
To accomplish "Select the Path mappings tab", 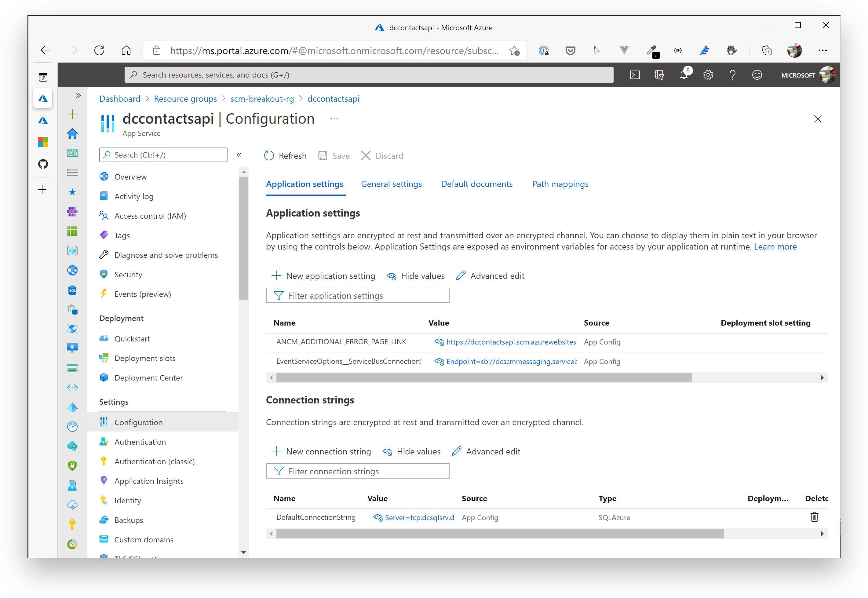I will click(x=560, y=183).
